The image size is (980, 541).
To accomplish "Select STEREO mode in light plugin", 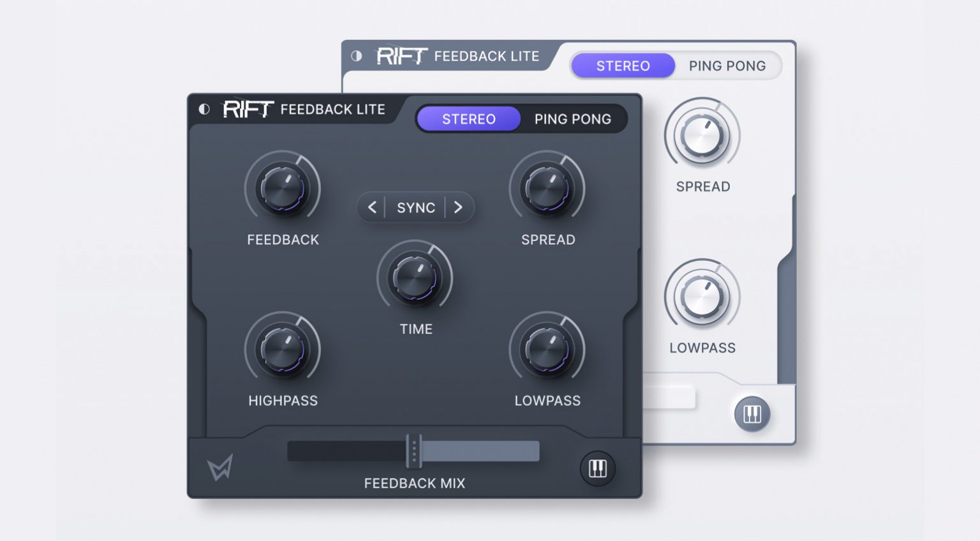I will tap(623, 66).
